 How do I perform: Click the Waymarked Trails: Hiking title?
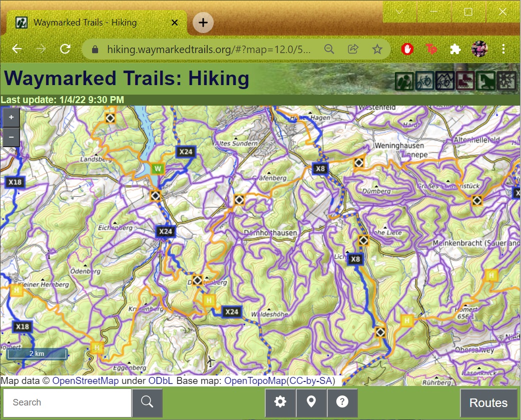(x=127, y=79)
